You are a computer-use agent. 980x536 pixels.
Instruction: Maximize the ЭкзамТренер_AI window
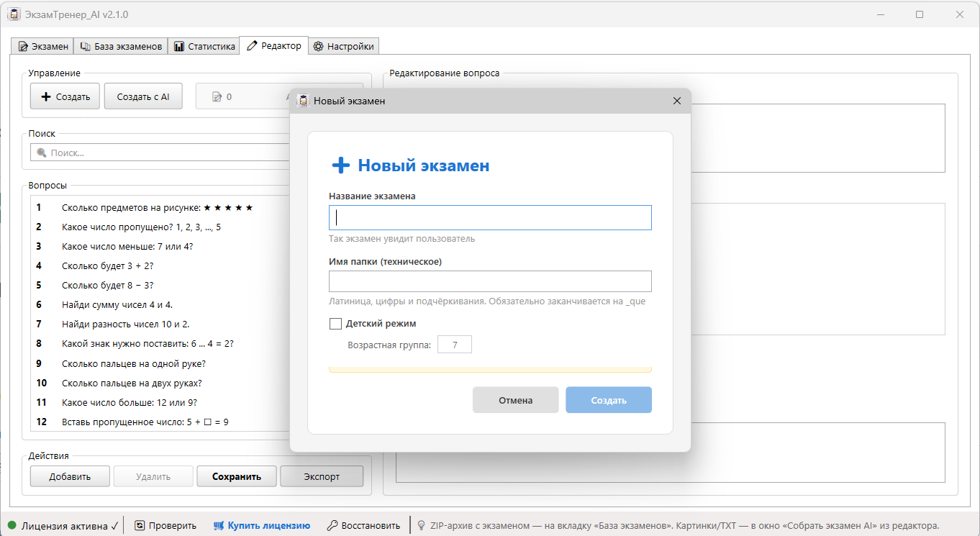[x=920, y=14]
